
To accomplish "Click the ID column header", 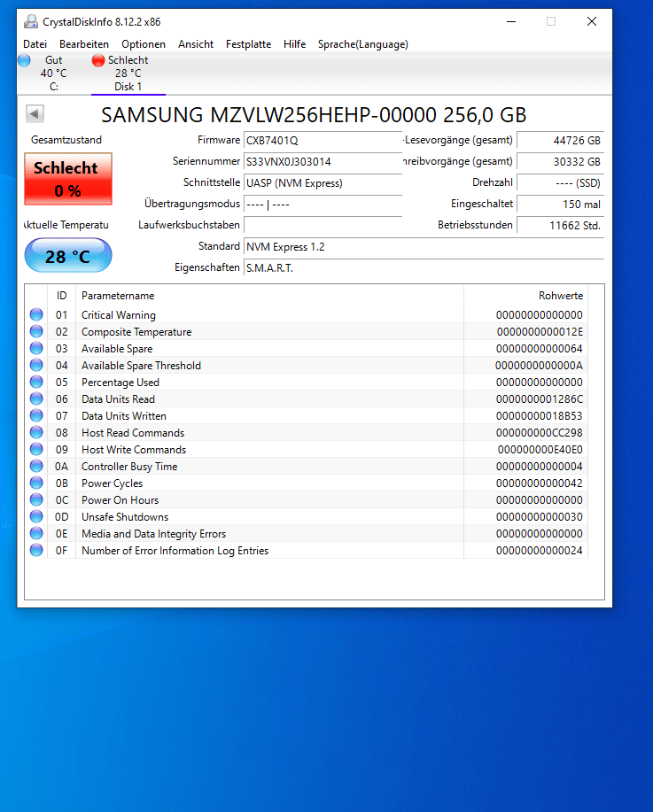I will [x=62, y=295].
